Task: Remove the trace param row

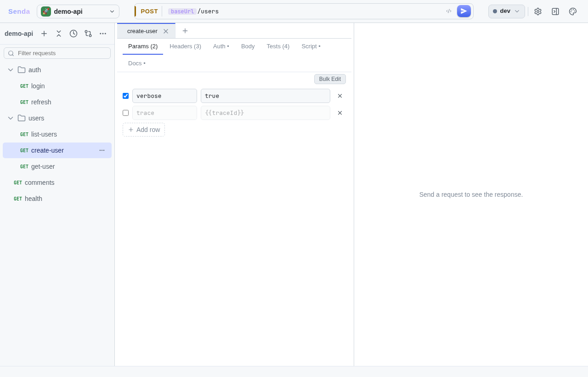Action: coord(340,113)
